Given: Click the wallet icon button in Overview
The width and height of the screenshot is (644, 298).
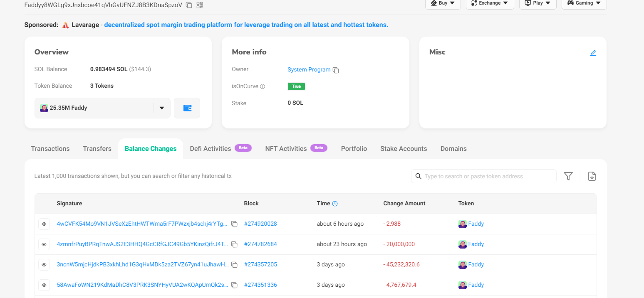Looking at the screenshot, I should [x=187, y=108].
